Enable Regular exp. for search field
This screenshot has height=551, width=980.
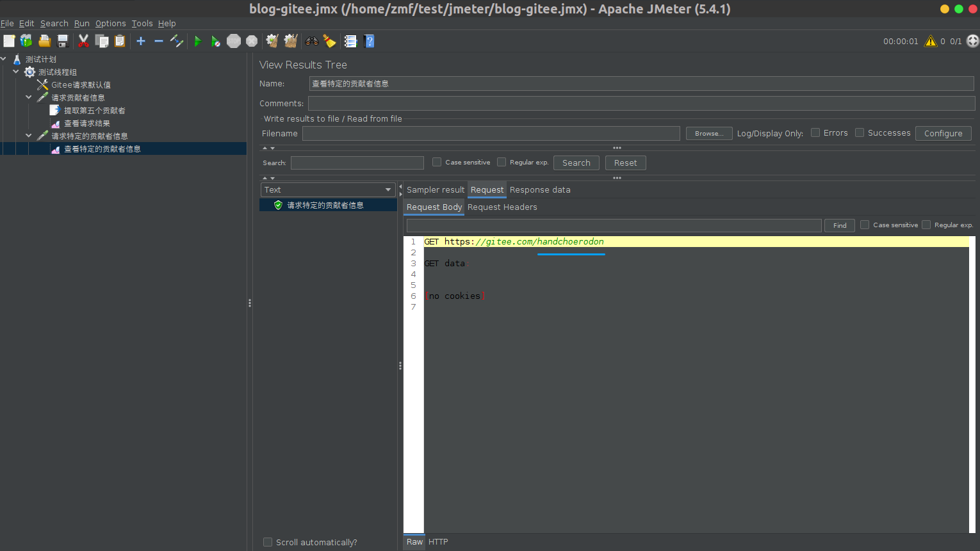pyautogui.click(x=502, y=162)
